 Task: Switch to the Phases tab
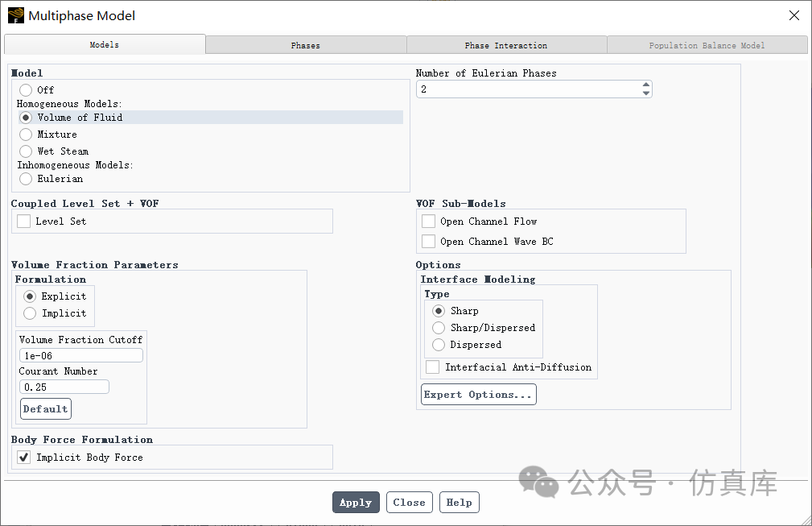pyautogui.click(x=306, y=44)
